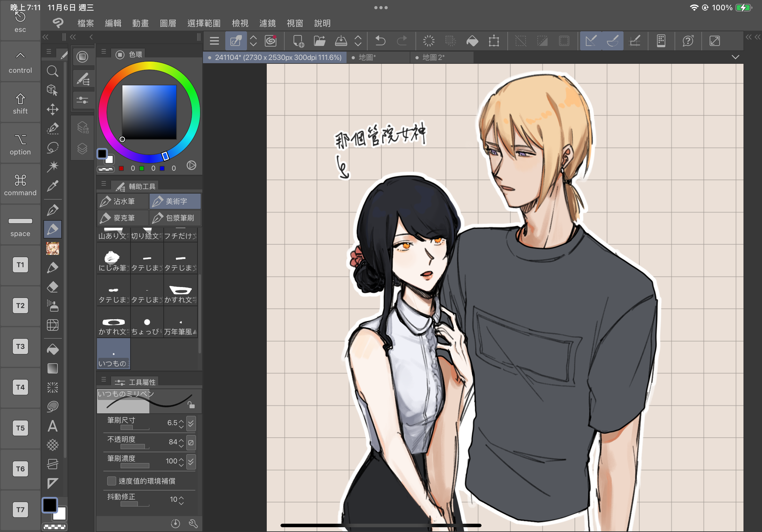The width and height of the screenshot is (762, 532).
Task: Click the scale/rotate transform icon
Action: (x=494, y=41)
